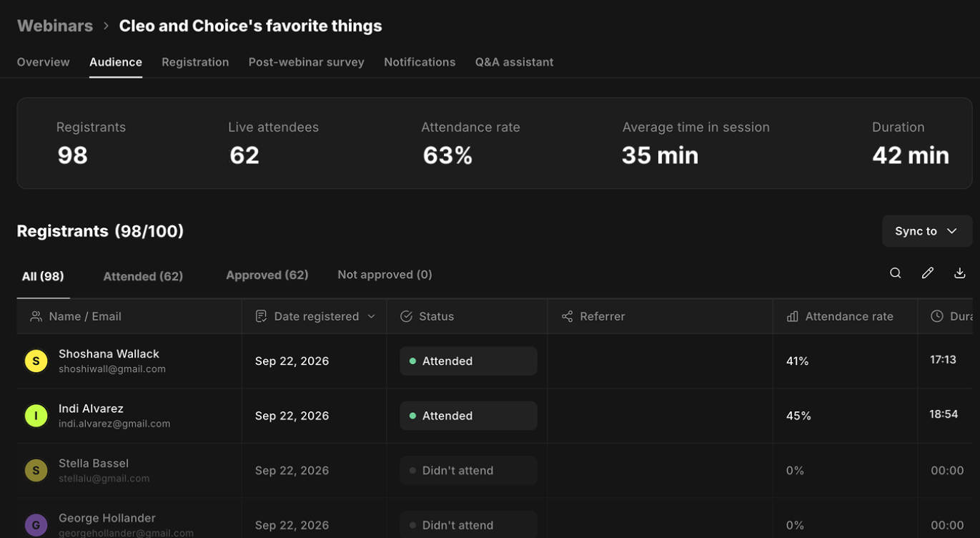
Task: Click the Name / Email person icon
Action: [x=36, y=316]
